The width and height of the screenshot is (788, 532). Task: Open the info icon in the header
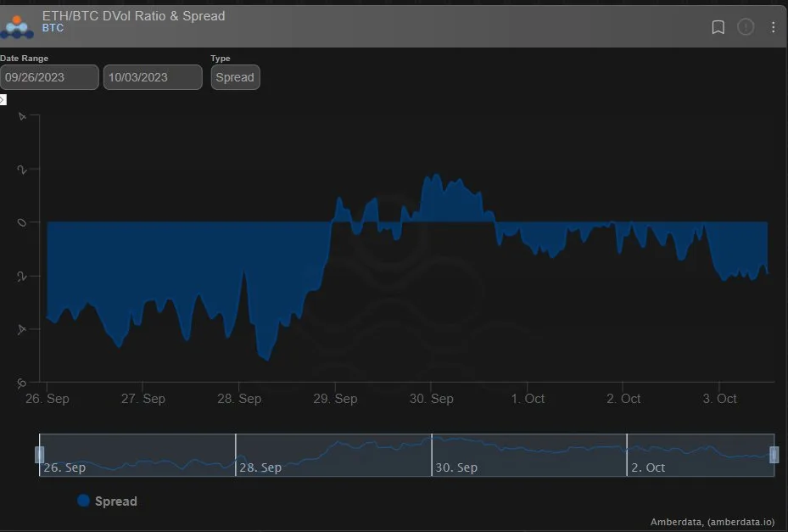746,26
